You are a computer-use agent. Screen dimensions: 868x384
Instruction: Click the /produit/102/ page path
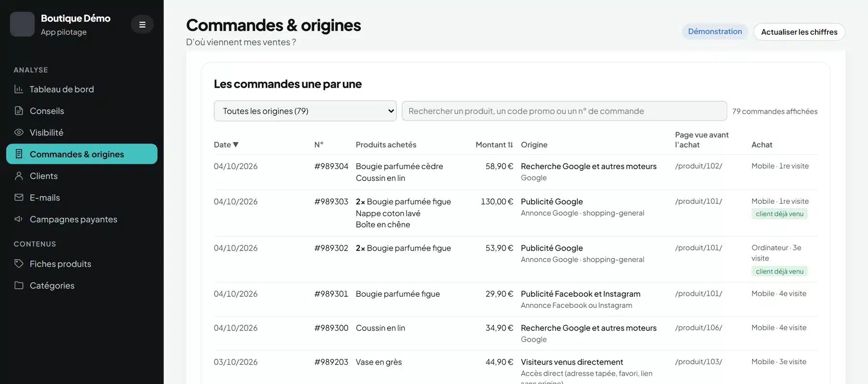tap(699, 166)
